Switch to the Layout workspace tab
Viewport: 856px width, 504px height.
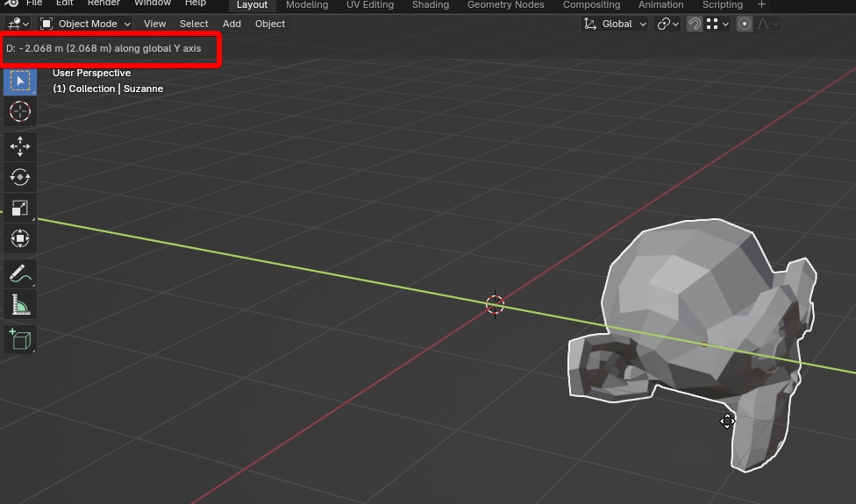tap(252, 5)
